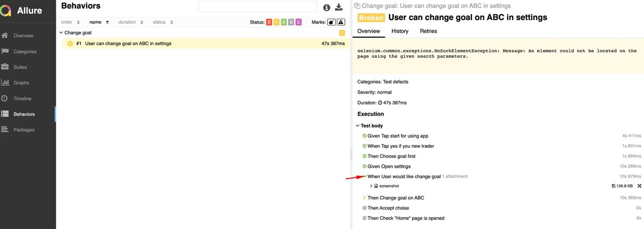This screenshot has height=229, width=644.
Task: Collapse the Change goal group
Action: [61, 33]
